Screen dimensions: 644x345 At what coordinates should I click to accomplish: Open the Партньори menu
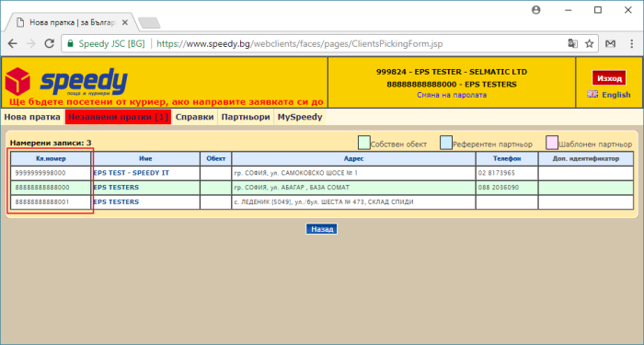[x=246, y=117]
